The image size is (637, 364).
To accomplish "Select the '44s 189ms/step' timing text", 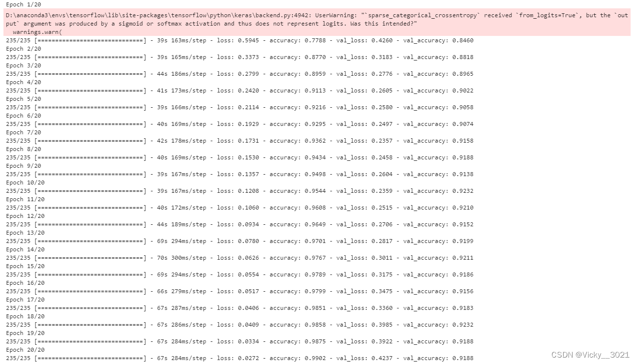I will [x=182, y=225].
